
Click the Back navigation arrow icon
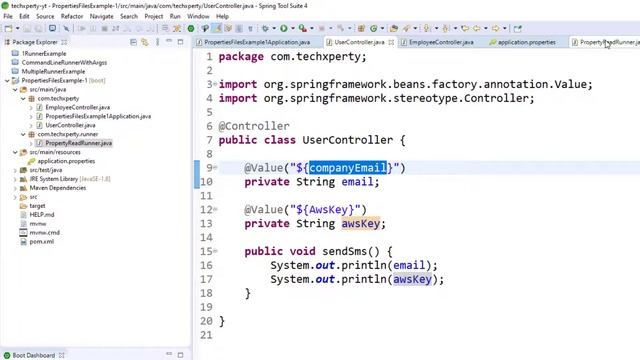(x=477, y=29)
